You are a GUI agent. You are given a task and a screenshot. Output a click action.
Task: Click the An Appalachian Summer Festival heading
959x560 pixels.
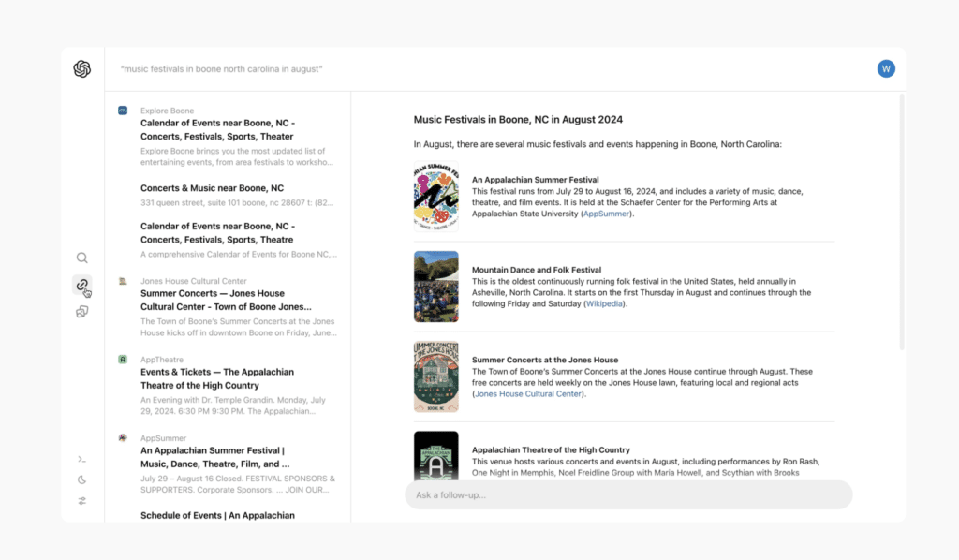click(x=535, y=180)
